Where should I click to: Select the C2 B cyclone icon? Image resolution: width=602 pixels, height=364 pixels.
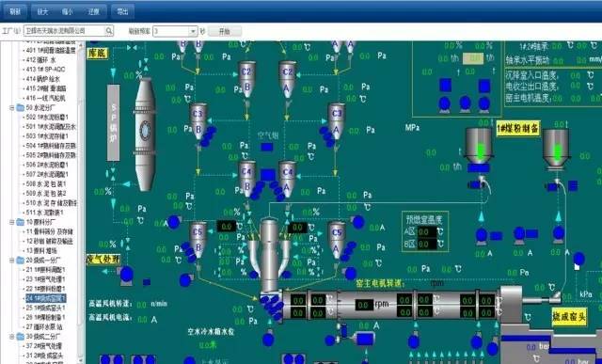[246, 78]
